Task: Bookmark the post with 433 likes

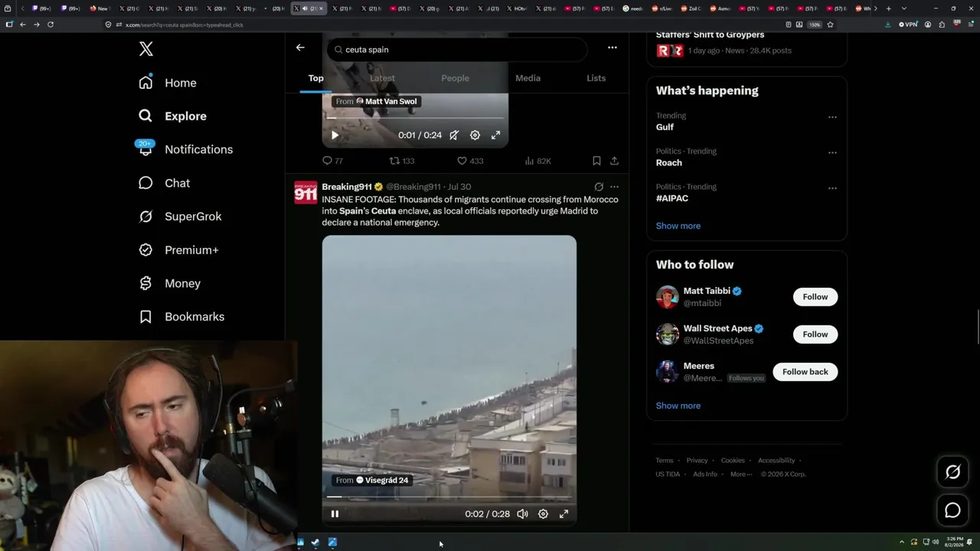Action: [x=596, y=161]
